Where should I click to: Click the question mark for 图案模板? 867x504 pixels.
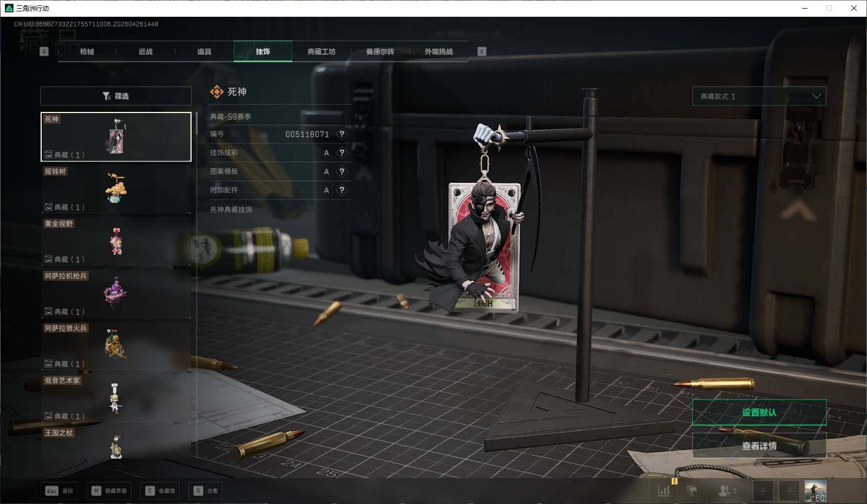pos(341,171)
